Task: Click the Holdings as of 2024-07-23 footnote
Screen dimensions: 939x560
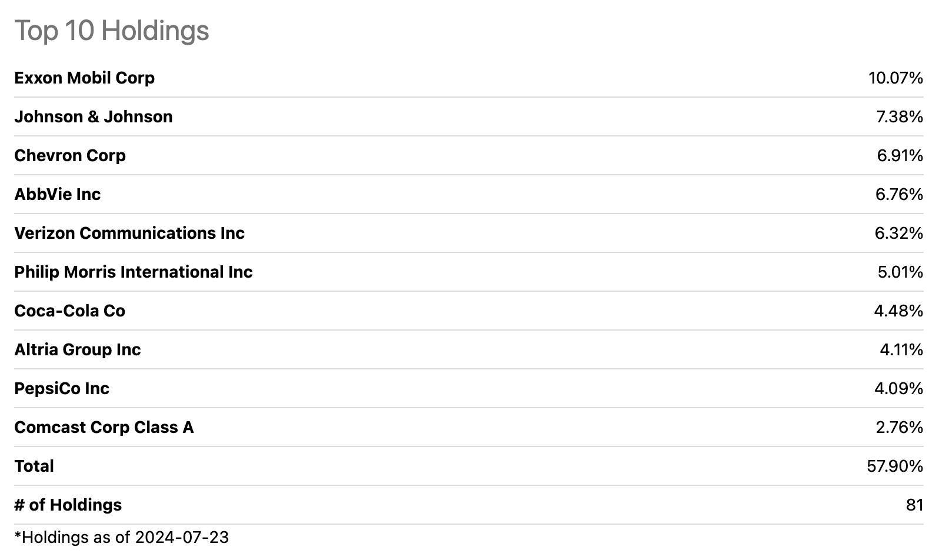Action: coord(121,538)
